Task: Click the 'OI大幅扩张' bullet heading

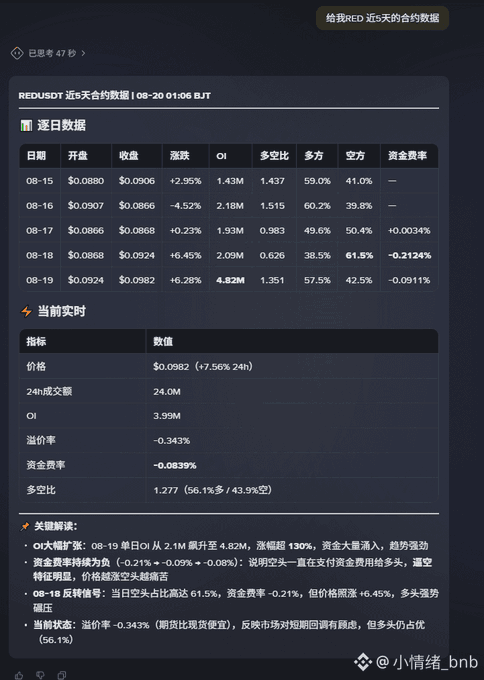Action: click(x=59, y=546)
